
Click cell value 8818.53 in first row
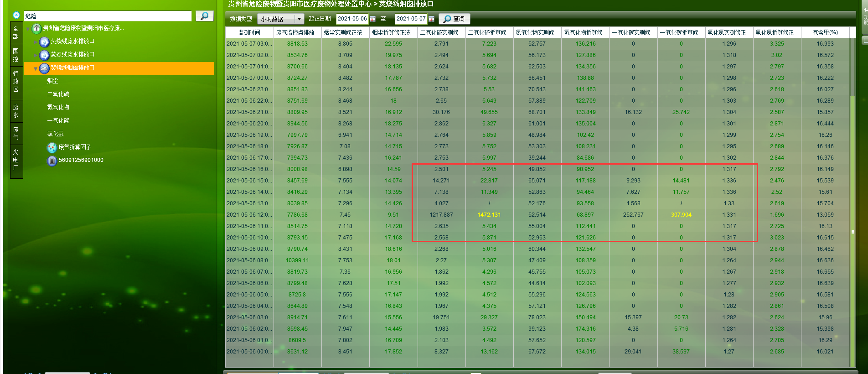297,44
